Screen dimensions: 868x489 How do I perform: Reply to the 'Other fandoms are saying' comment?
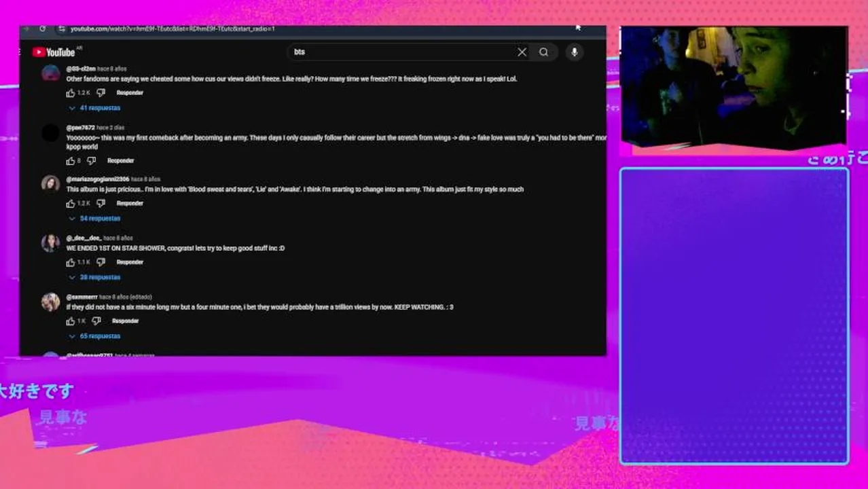coord(130,93)
